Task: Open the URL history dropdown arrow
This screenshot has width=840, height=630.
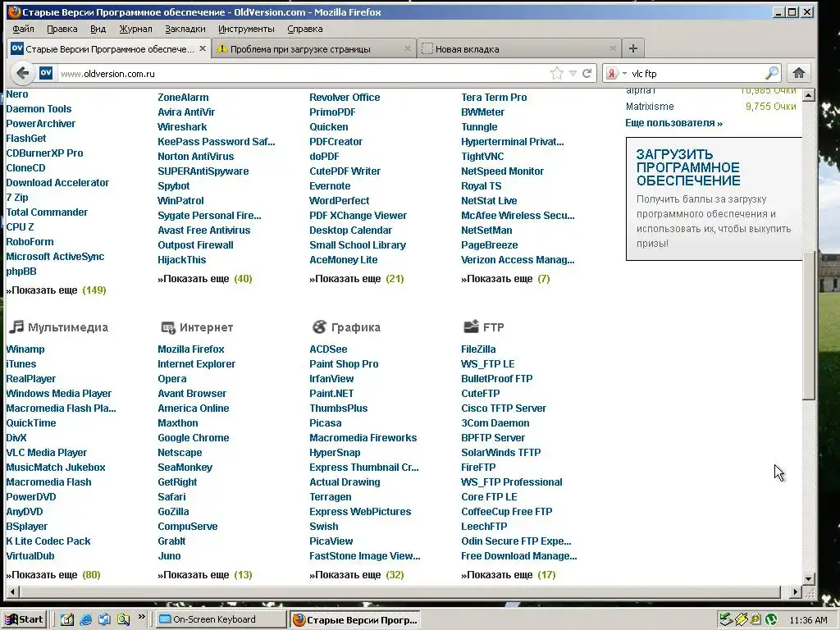Action: point(573,73)
